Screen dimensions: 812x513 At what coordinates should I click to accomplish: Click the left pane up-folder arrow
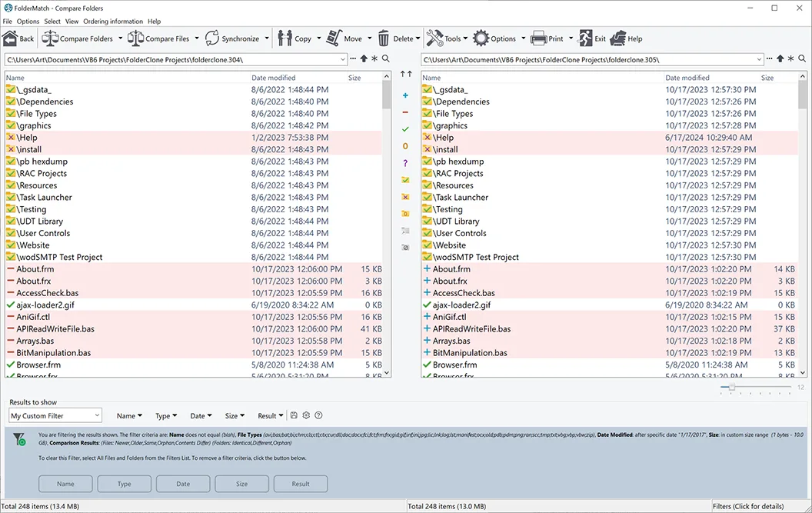click(364, 59)
